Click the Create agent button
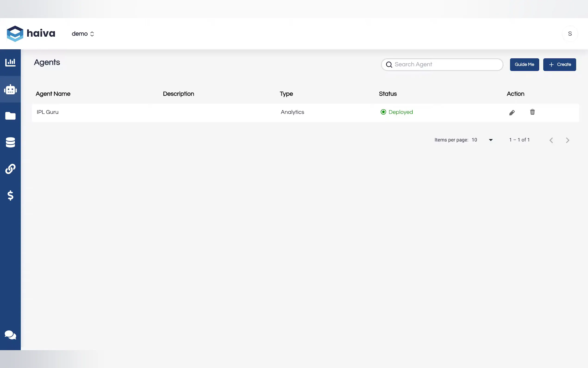This screenshot has width=588, height=368. tap(559, 64)
